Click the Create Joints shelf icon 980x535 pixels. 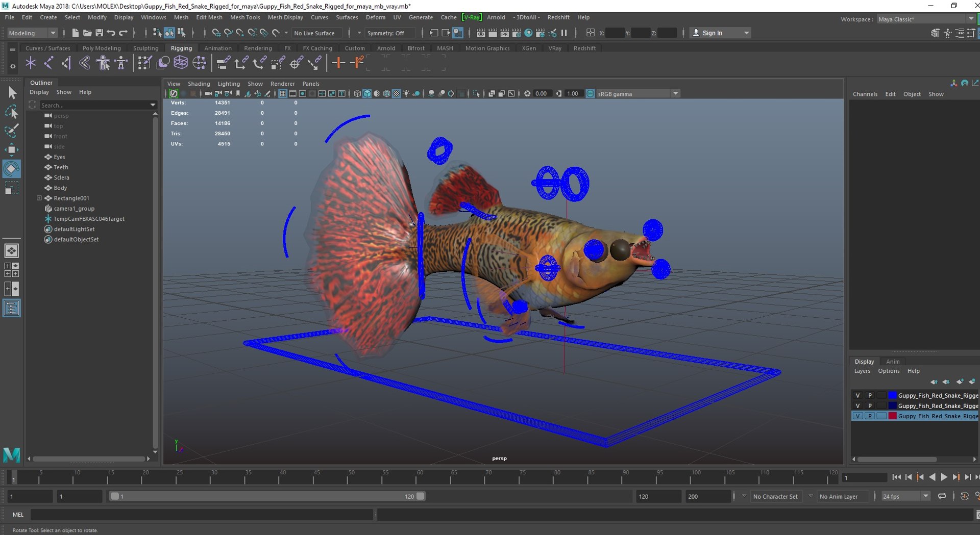pos(48,63)
